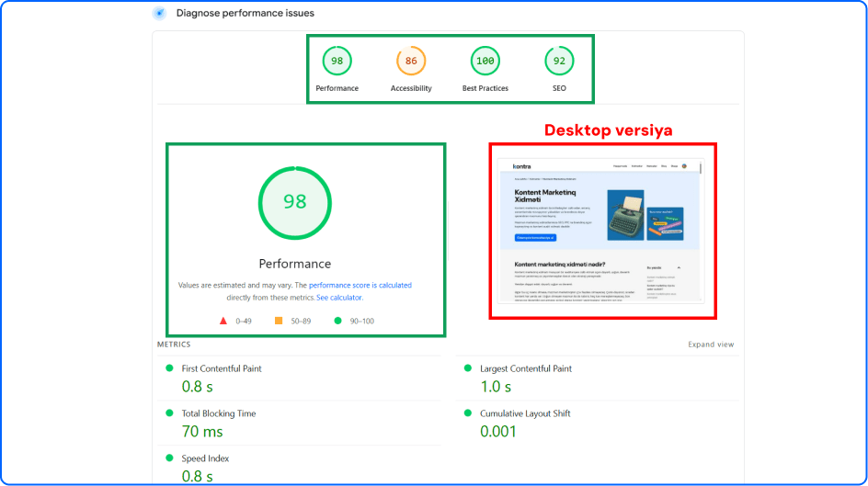Click the orange square 50–89 legend icon
Viewport: 868px width, 486px height.
[x=279, y=321]
